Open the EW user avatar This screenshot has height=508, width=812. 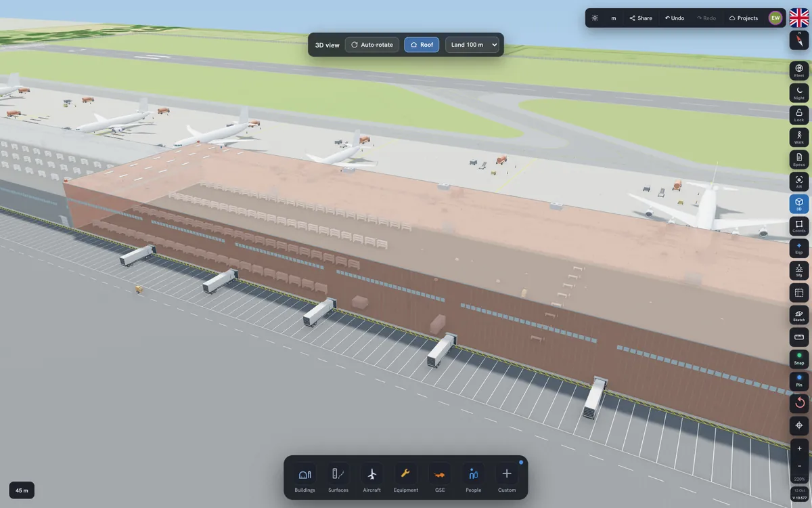(x=775, y=18)
